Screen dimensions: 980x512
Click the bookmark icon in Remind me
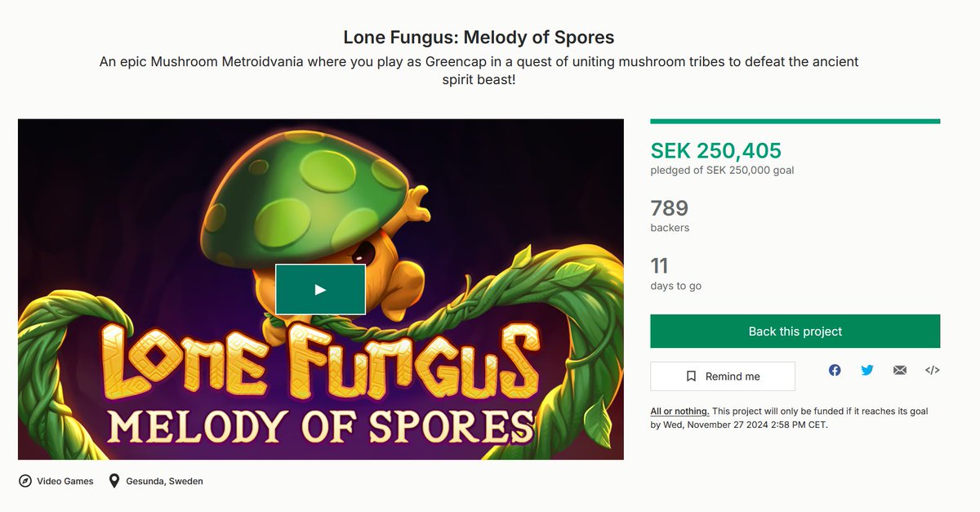point(691,376)
